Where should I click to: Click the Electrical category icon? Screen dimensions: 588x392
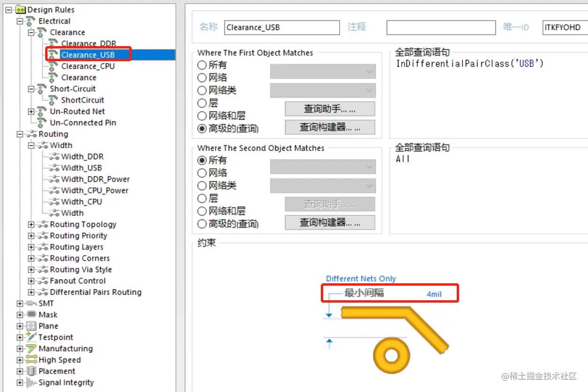pos(32,21)
